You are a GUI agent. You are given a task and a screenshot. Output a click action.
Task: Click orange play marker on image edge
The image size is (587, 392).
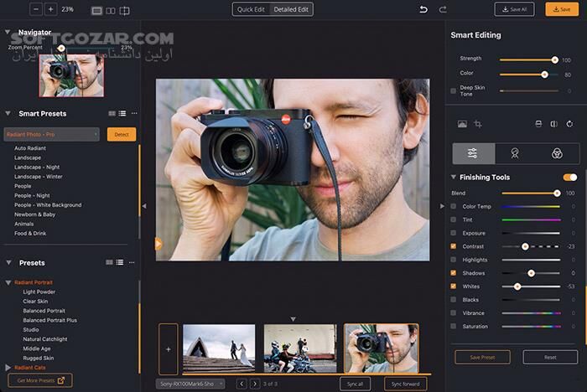tap(158, 244)
